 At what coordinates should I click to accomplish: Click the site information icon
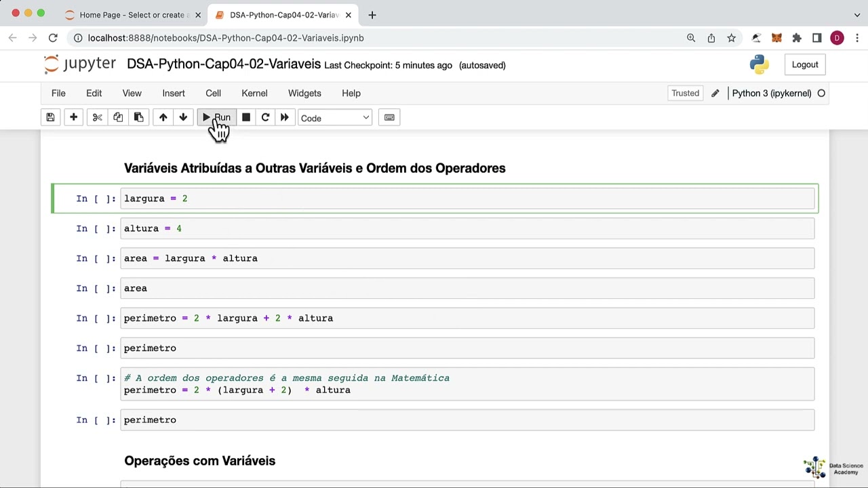pos(79,38)
